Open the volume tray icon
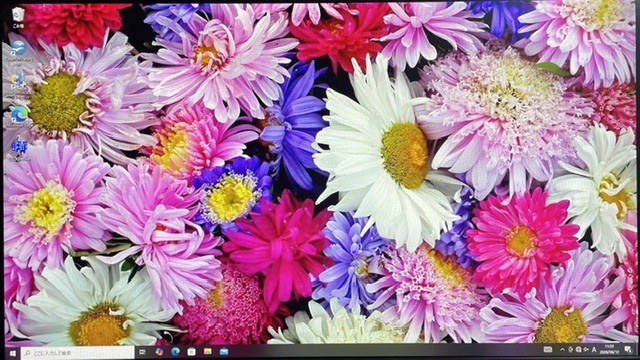Image resolution: width=640 pixels, height=360 pixels. pyautogui.click(x=586, y=349)
